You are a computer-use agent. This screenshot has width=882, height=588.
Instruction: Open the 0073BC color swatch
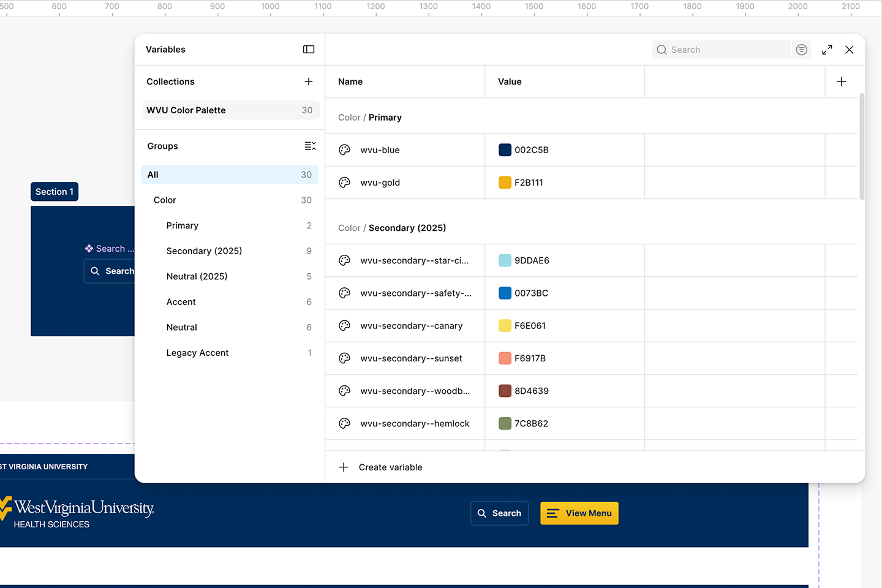coord(505,293)
